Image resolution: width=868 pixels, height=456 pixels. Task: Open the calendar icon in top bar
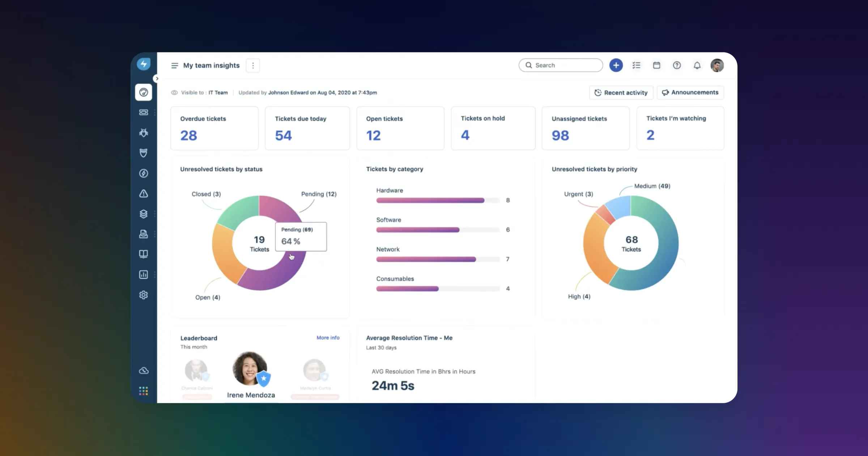656,66
